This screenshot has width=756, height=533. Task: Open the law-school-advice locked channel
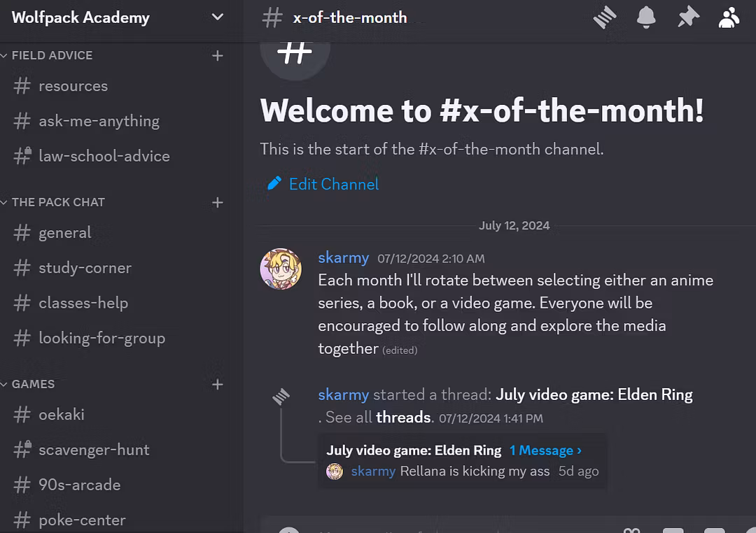point(104,156)
